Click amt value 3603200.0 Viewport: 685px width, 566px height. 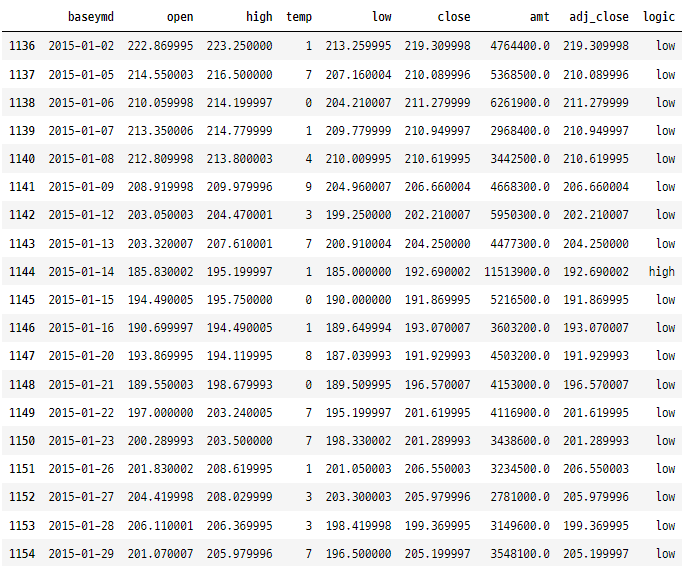click(x=520, y=327)
